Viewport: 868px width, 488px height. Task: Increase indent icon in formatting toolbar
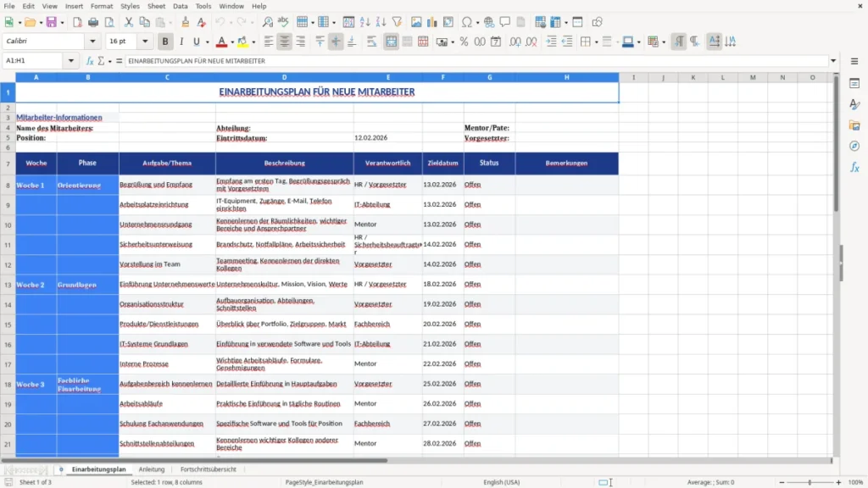(551, 42)
